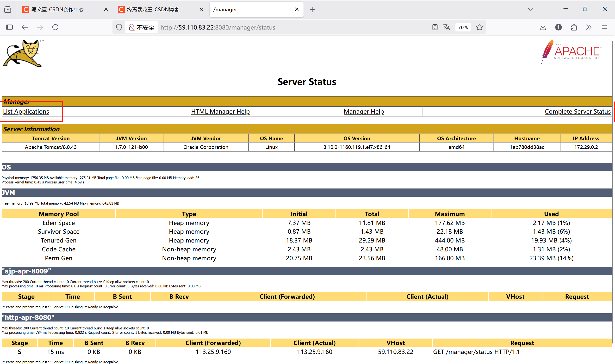
Task: List all tabs dropdown
Action: pos(530,9)
